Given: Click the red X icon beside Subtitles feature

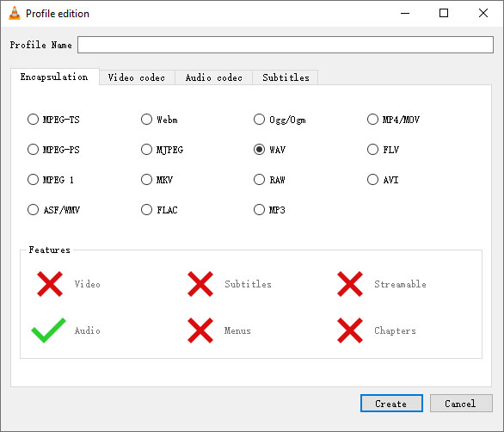Looking at the screenshot, I should coord(200,284).
